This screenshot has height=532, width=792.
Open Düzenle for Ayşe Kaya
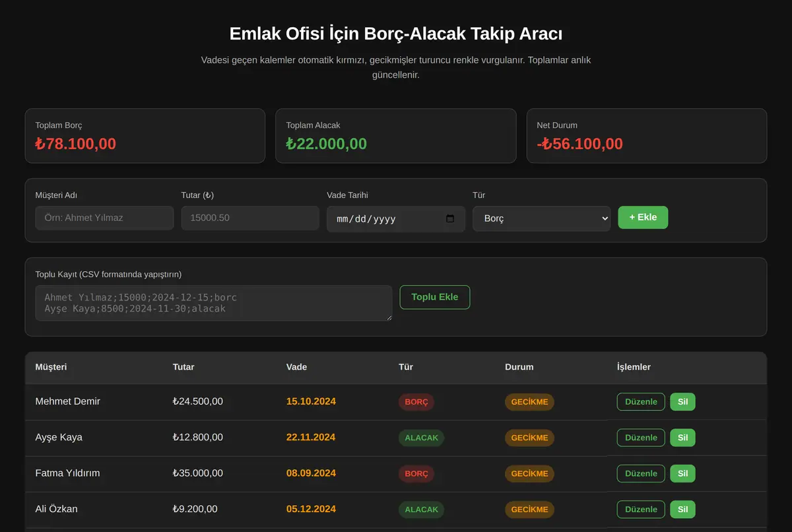pos(641,438)
